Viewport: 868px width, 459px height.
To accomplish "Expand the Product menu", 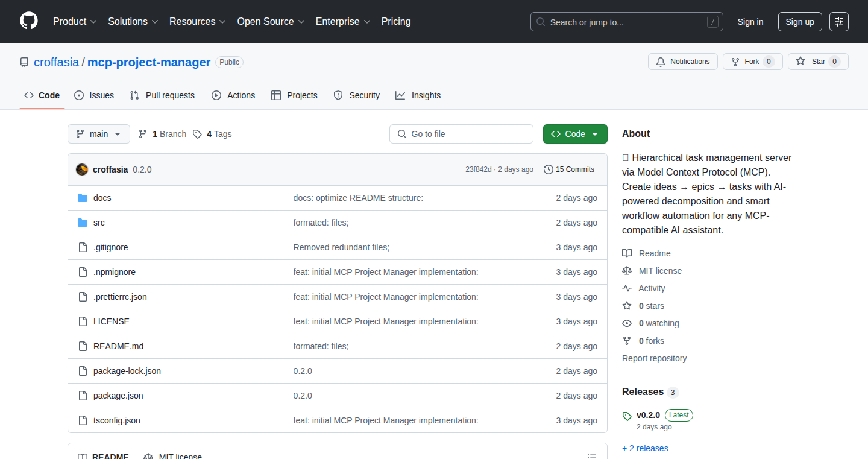I will (x=75, y=22).
